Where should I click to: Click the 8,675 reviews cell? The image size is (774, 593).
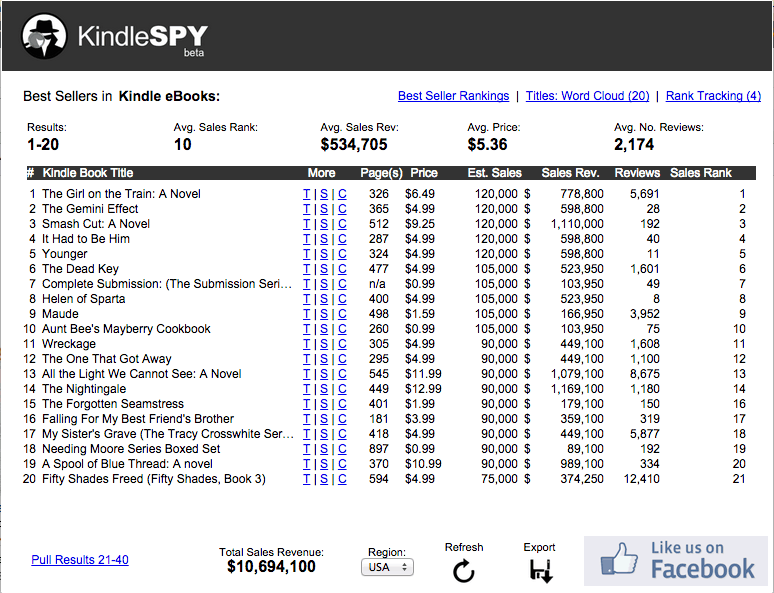click(645, 374)
